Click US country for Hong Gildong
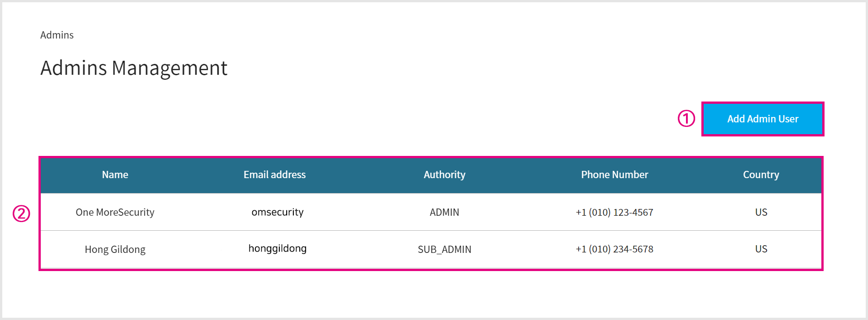The height and width of the screenshot is (320, 868). tap(761, 249)
